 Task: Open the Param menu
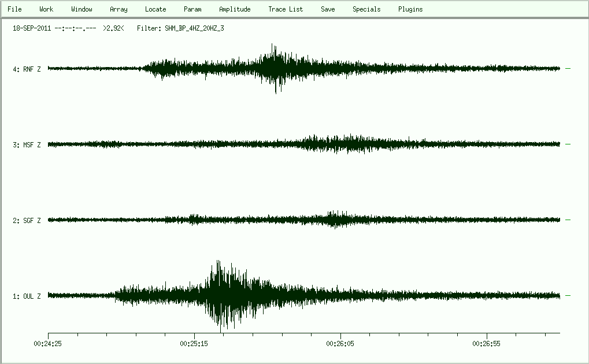pos(192,9)
